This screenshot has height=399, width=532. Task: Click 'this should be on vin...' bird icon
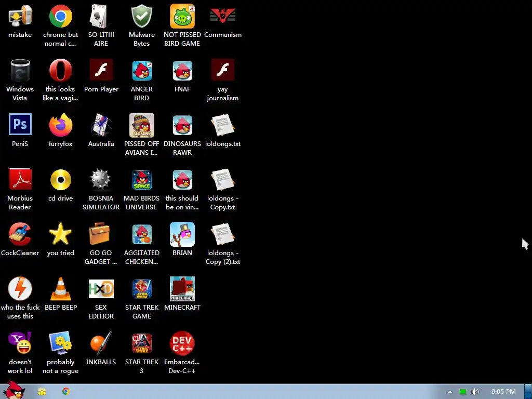click(x=182, y=180)
